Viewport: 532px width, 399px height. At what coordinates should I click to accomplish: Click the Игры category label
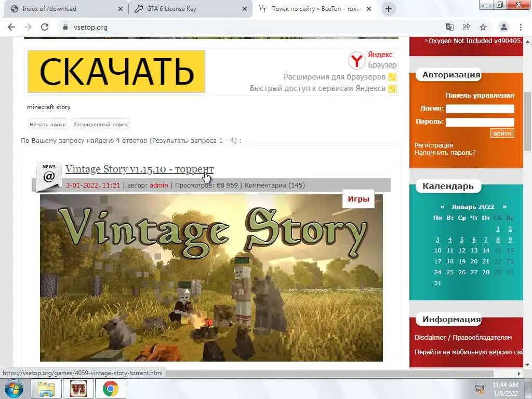358,199
